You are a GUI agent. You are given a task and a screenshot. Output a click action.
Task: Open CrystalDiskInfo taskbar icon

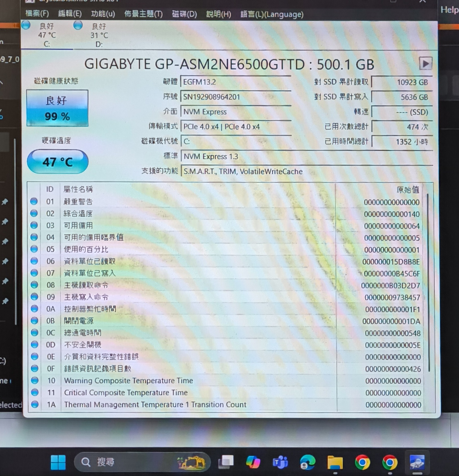[417, 462]
